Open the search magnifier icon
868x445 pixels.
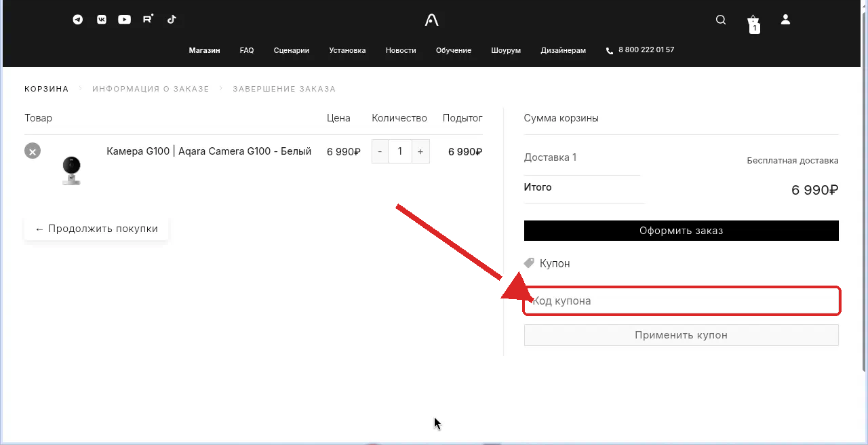click(721, 20)
